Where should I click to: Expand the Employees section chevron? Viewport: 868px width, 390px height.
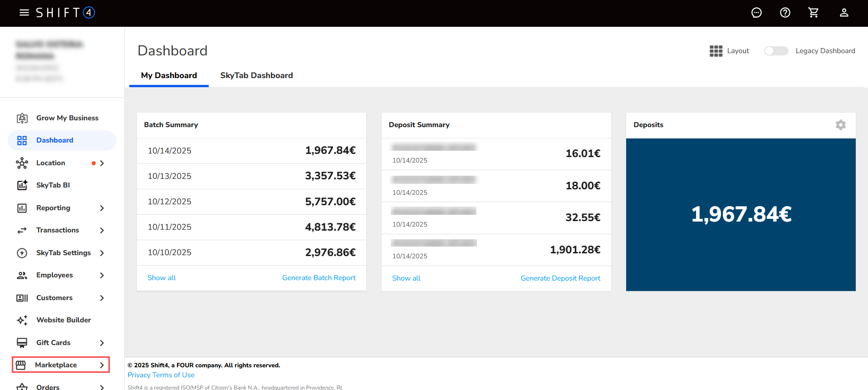[102, 275]
